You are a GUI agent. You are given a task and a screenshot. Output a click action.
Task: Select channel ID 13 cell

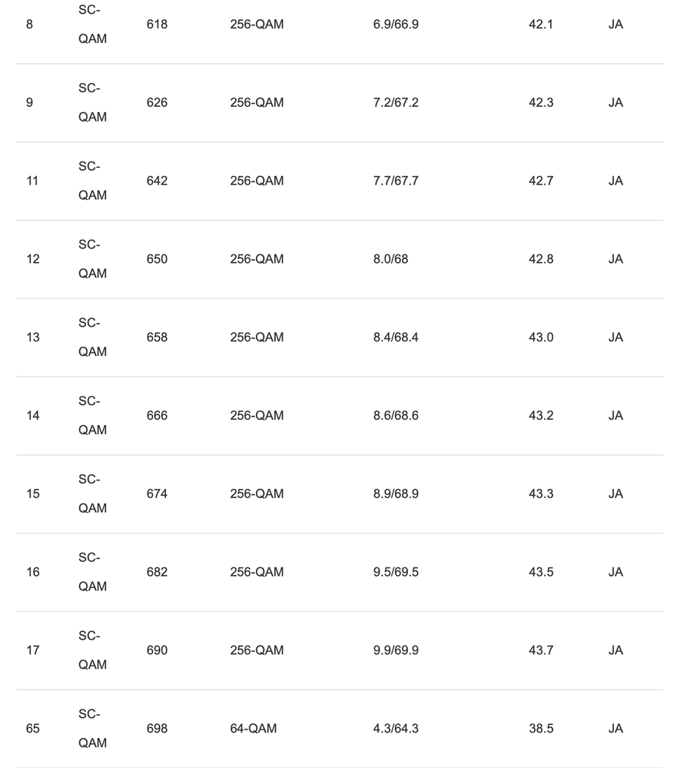click(33, 337)
